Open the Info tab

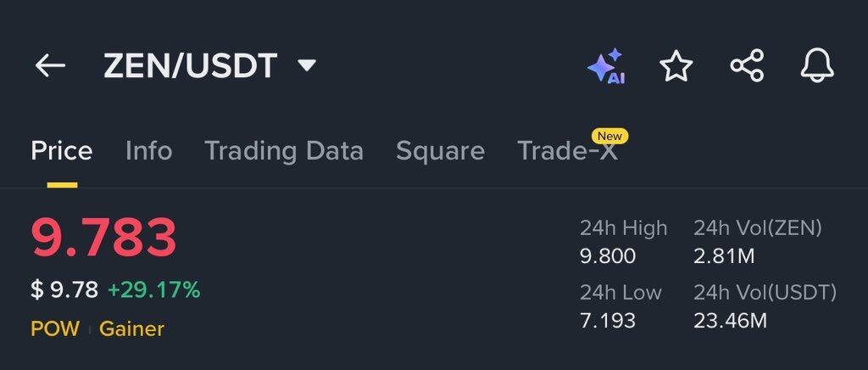pyautogui.click(x=148, y=151)
